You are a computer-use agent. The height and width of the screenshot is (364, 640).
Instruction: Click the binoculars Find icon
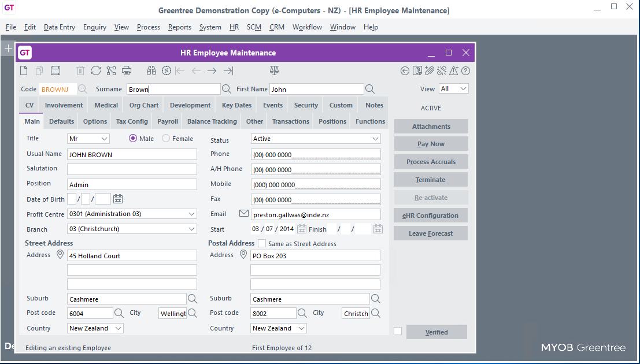click(x=151, y=70)
